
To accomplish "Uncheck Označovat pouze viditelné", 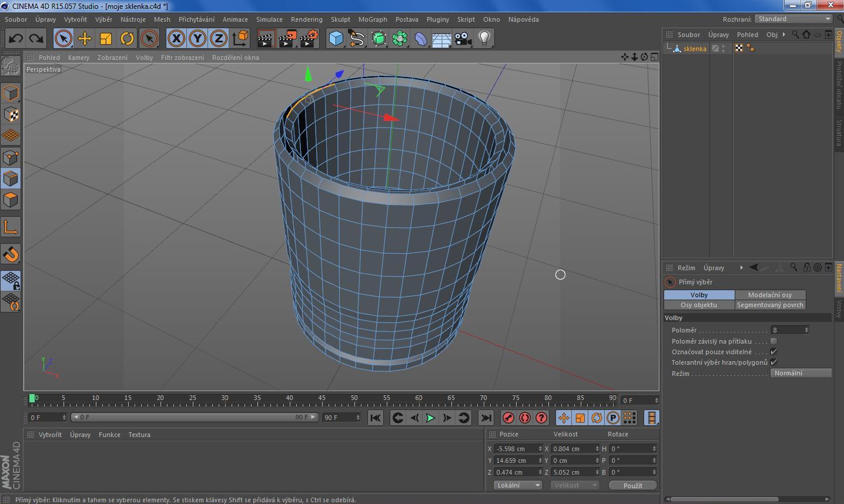I will (x=773, y=352).
